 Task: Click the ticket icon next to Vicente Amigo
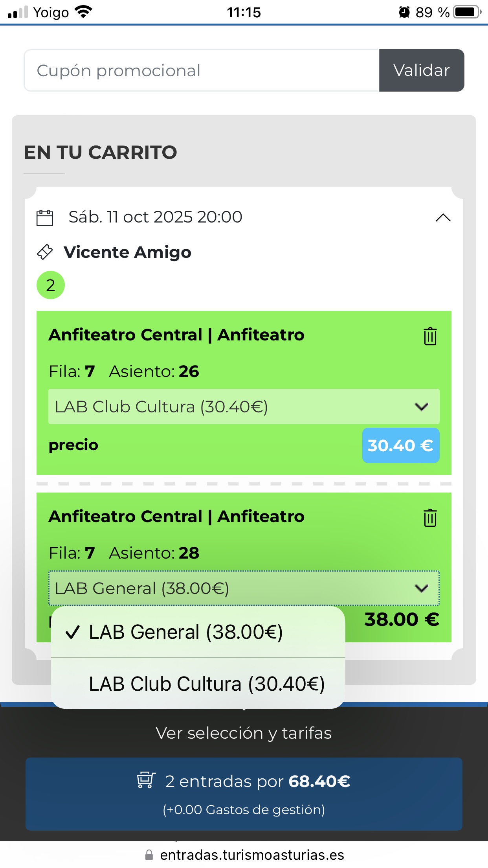tap(45, 252)
